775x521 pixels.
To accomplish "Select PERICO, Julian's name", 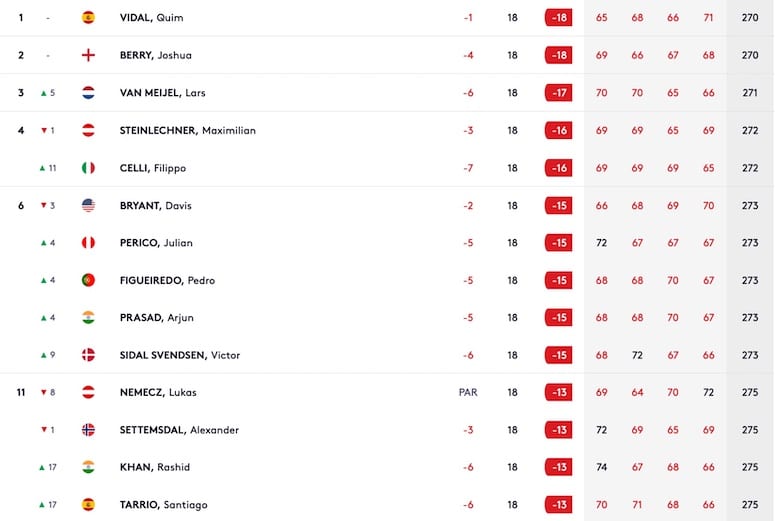I will [x=156, y=243].
